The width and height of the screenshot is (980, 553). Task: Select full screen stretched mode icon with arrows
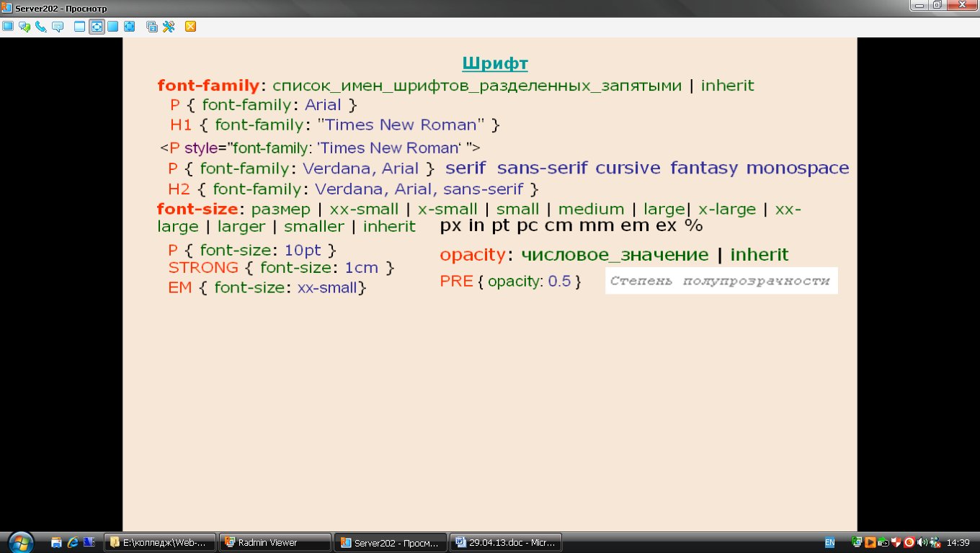click(x=130, y=27)
